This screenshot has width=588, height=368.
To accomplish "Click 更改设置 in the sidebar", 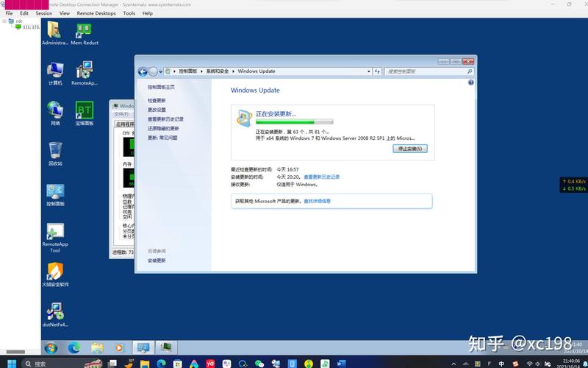I will [157, 110].
